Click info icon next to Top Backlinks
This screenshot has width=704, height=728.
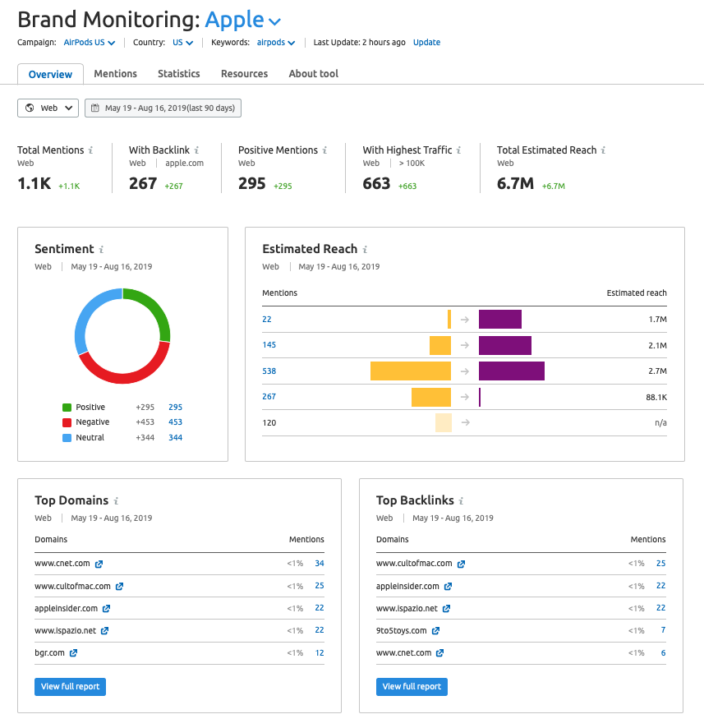coord(462,500)
